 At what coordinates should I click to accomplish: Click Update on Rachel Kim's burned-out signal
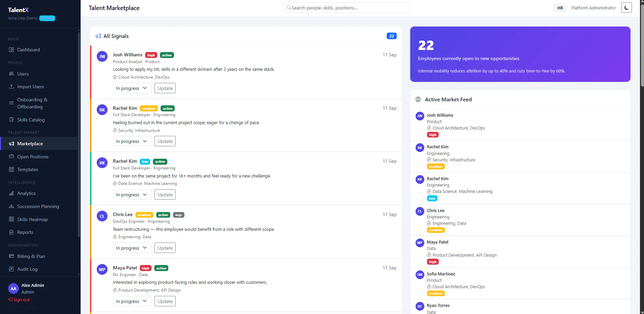tap(165, 141)
